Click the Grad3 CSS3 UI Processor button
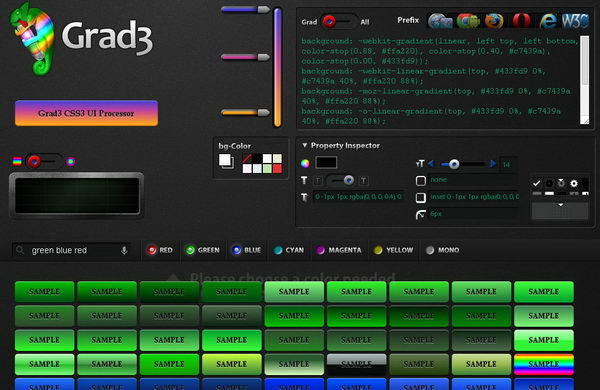This screenshot has width=600, height=390. tap(86, 113)
